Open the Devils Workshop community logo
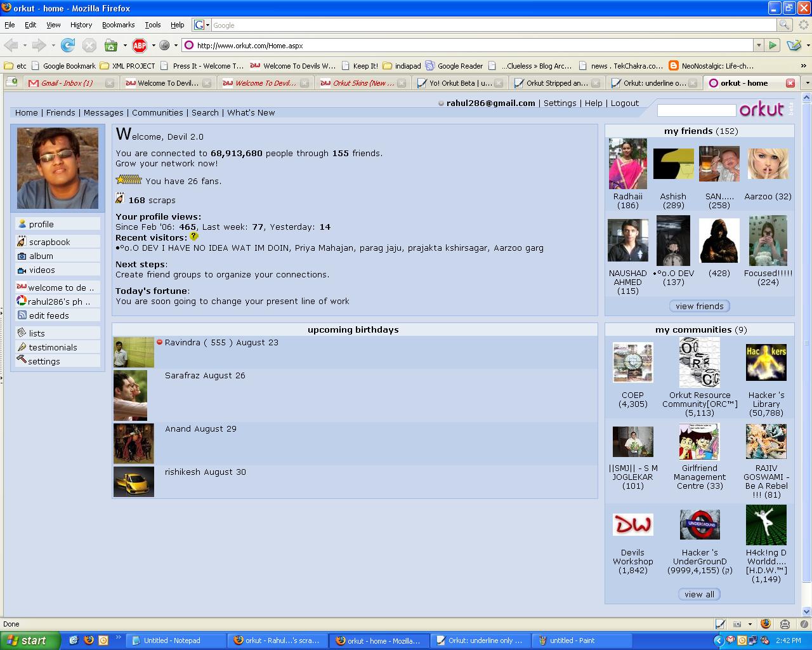 [x=633, y=524]
